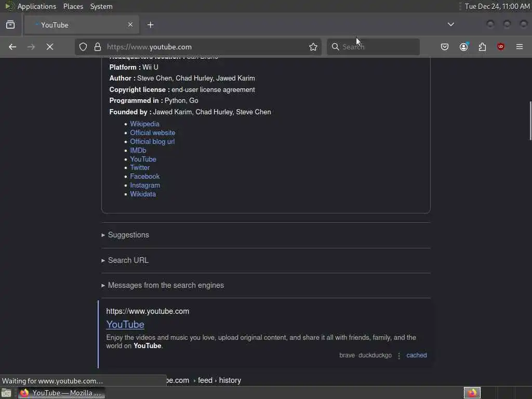The image size is (532, 399).
Task: Click the YouTube — Mozilla taskbar button
Action: point(61,393)
